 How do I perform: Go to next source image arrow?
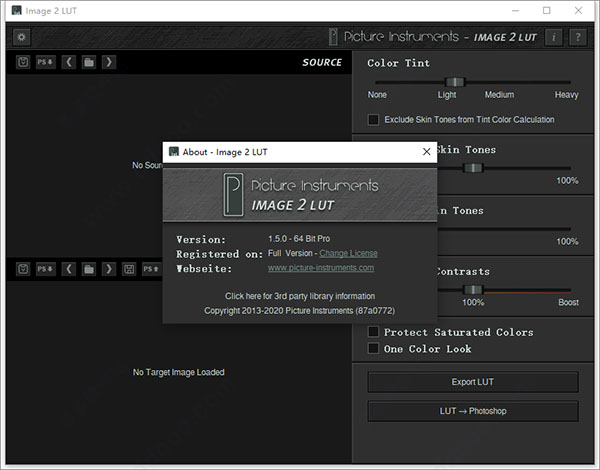coord(109,62)
